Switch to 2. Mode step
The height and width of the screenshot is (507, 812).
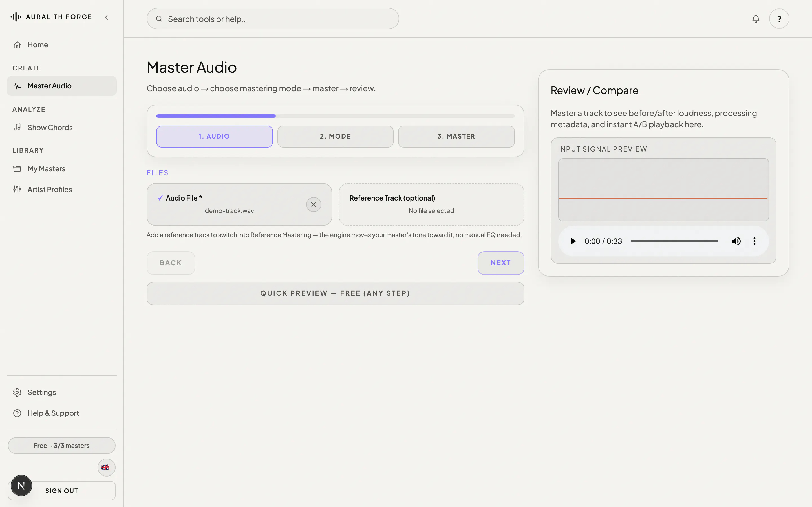(x=335, y=137)
